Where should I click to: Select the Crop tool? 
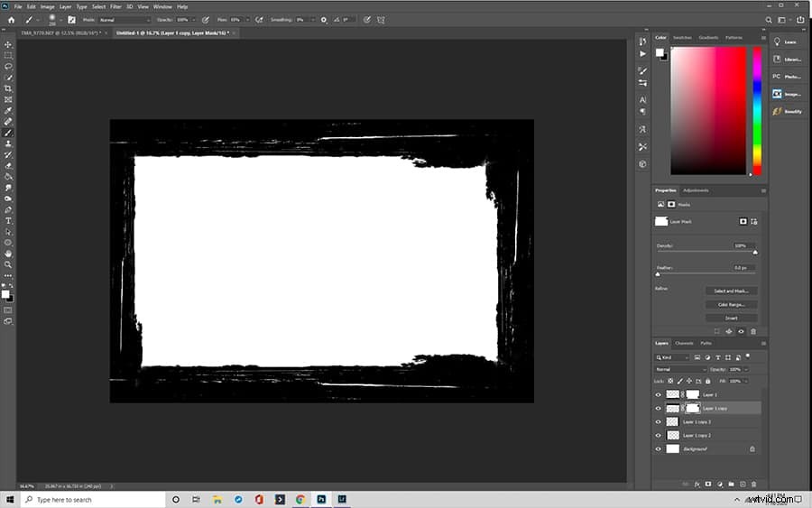click(8, 88)
